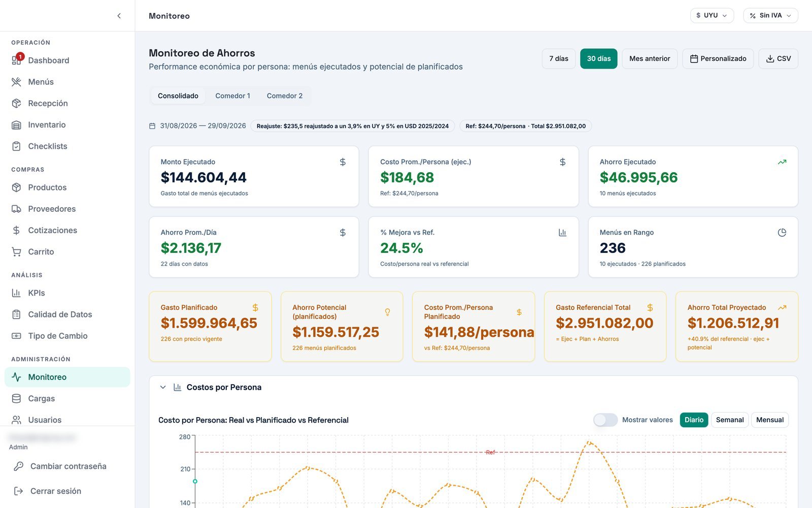This screenshot has width=812, height=508.
Task: Open the Checklists clipboard icon
Action: click(16, 146)
